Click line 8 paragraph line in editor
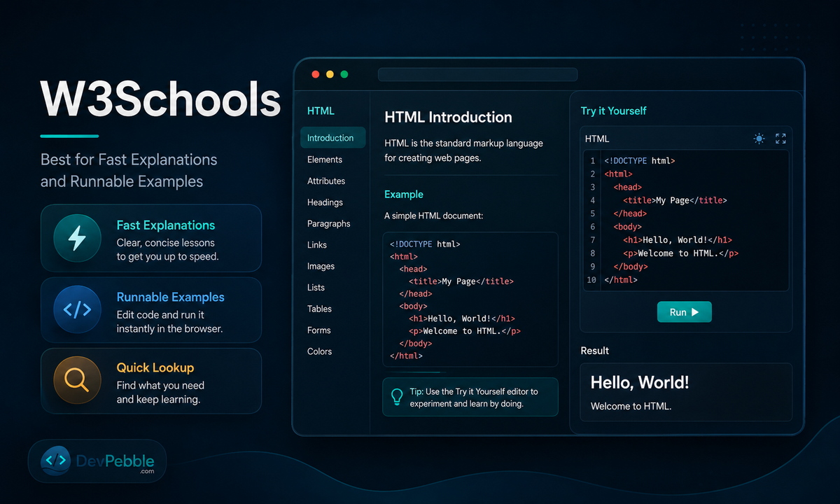Viewport: 840px width, 504px height. [681, 253]
